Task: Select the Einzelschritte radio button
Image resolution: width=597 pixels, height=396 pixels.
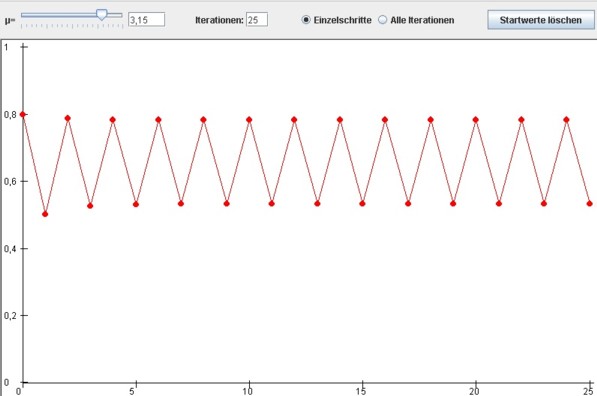Action: [306, 19]
